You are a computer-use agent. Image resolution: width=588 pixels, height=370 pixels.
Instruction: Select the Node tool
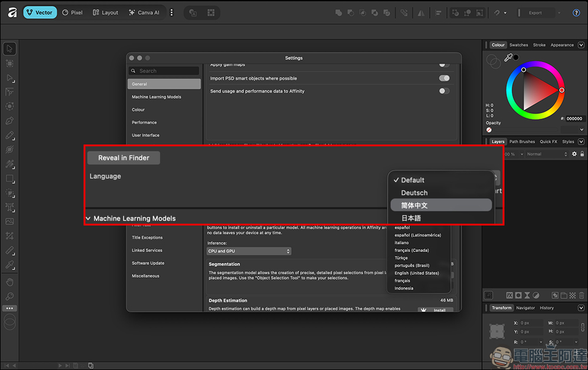[x=9, y=78]
